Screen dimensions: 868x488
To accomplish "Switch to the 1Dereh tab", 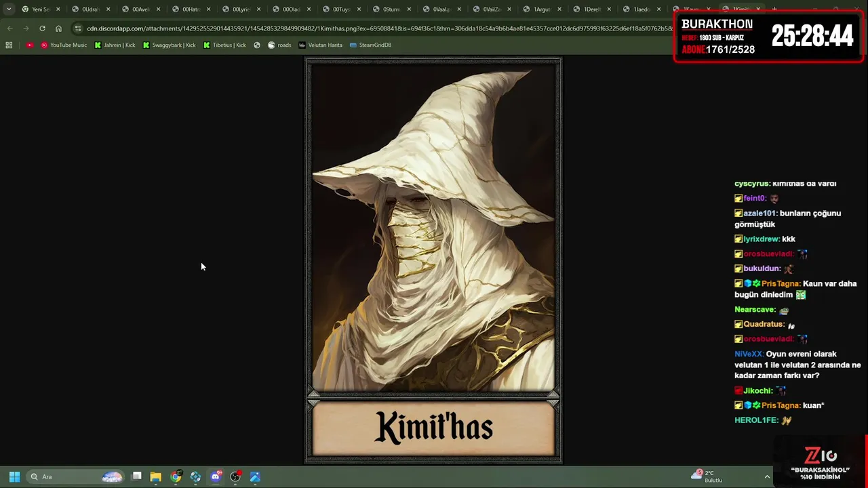I will click(x=592, y=9).
